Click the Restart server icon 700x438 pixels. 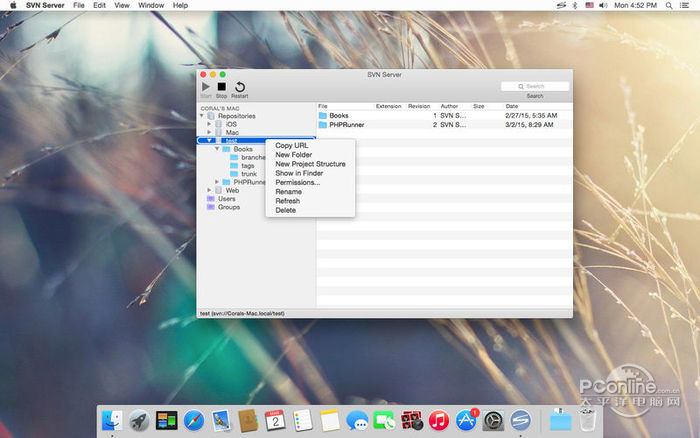[240, 87]
